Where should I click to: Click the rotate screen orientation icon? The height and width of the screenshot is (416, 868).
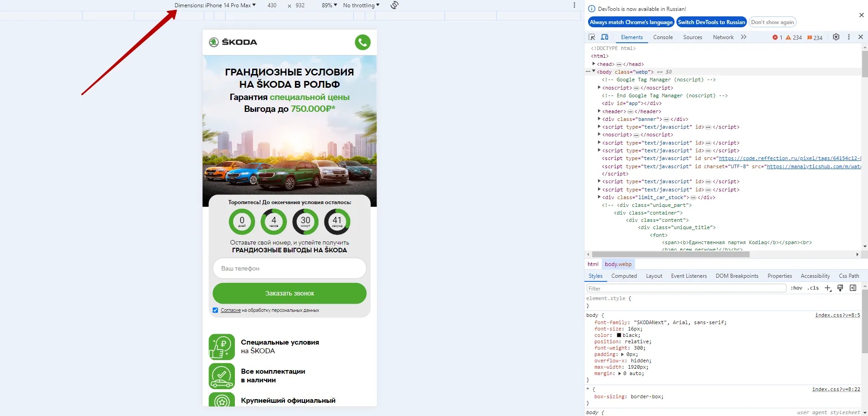point(395,5)
